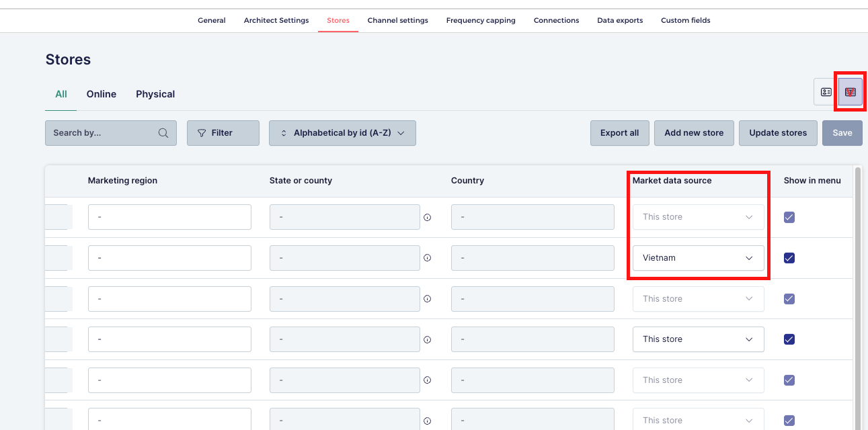Viewport: 868px width, 430px height.
Task: Open the General settings tab
Action: [212, 20]
